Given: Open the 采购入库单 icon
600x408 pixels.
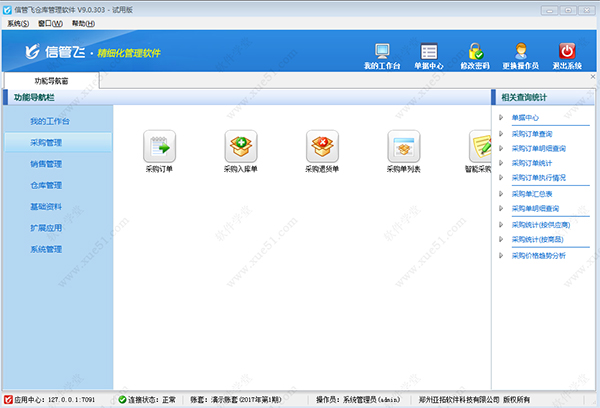Looking at the screenshot, I should [x=240, y=146].
